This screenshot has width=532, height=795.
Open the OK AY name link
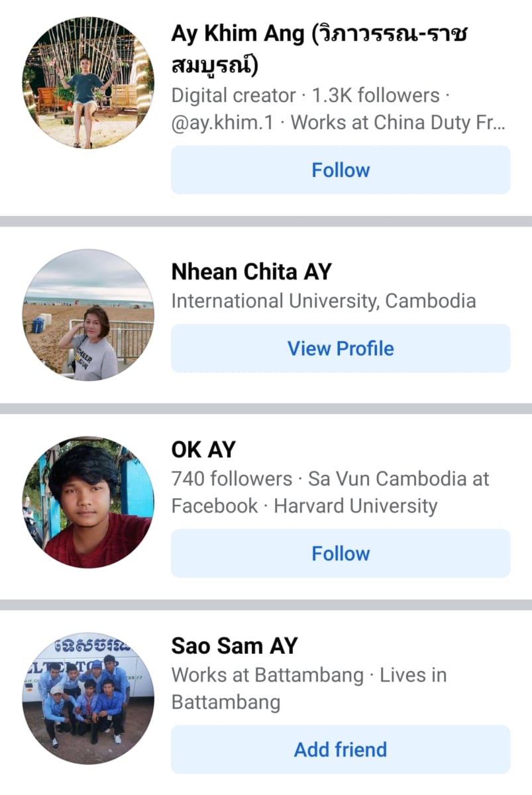(203, 450)
